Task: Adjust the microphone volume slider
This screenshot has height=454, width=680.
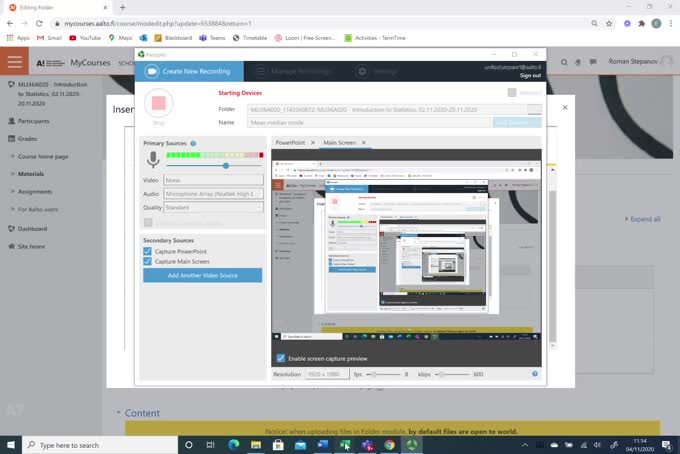Action: pos(226,165)
